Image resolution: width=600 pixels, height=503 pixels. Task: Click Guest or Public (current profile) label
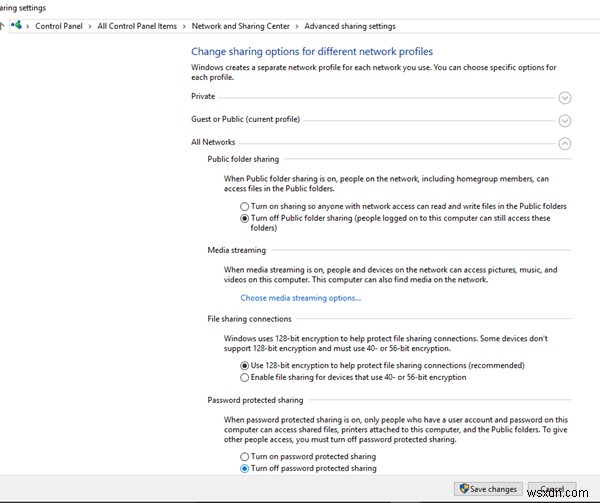pos(245,119)
